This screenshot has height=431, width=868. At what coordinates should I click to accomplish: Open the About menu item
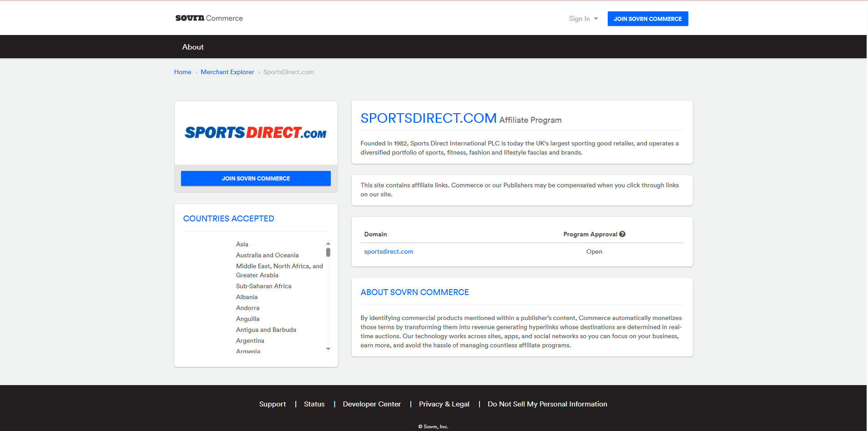tap(193, 47)
